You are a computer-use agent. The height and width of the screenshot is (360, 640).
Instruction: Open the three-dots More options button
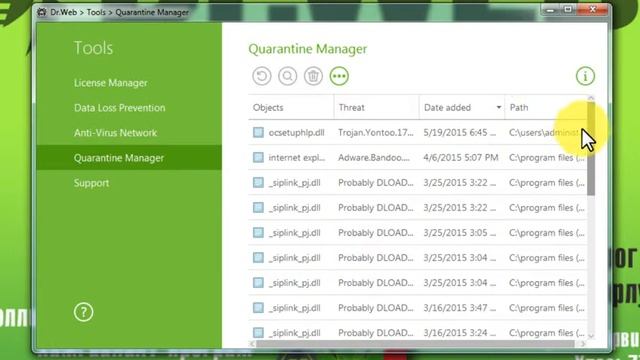[339, 76]
